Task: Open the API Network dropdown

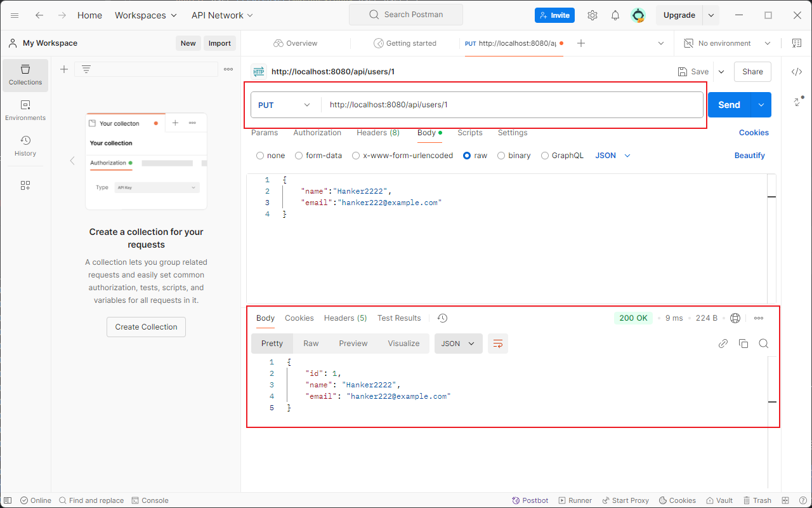Action: (x=222, y=15)
